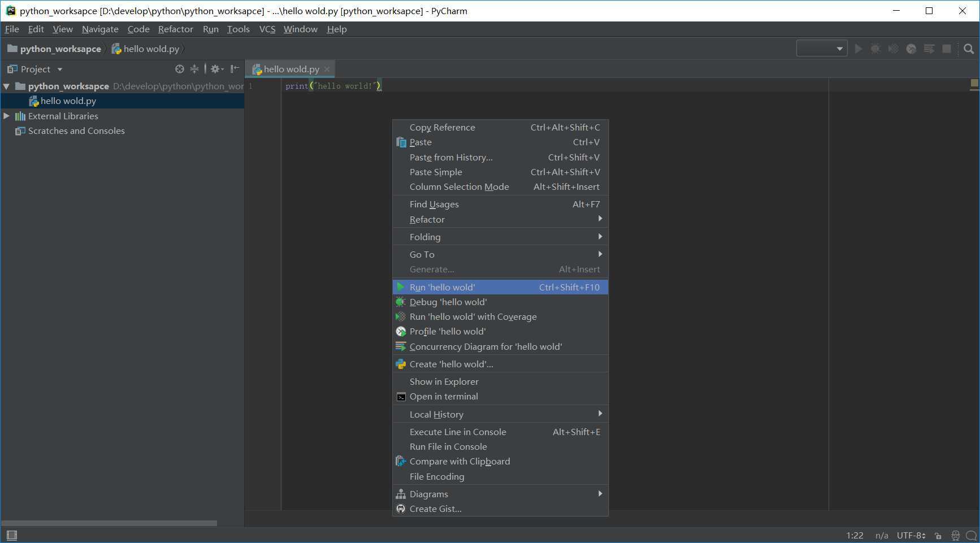980x543 pixels.
Task: Open the File menu
Action: pyautogui.click(x=12, y=29)
